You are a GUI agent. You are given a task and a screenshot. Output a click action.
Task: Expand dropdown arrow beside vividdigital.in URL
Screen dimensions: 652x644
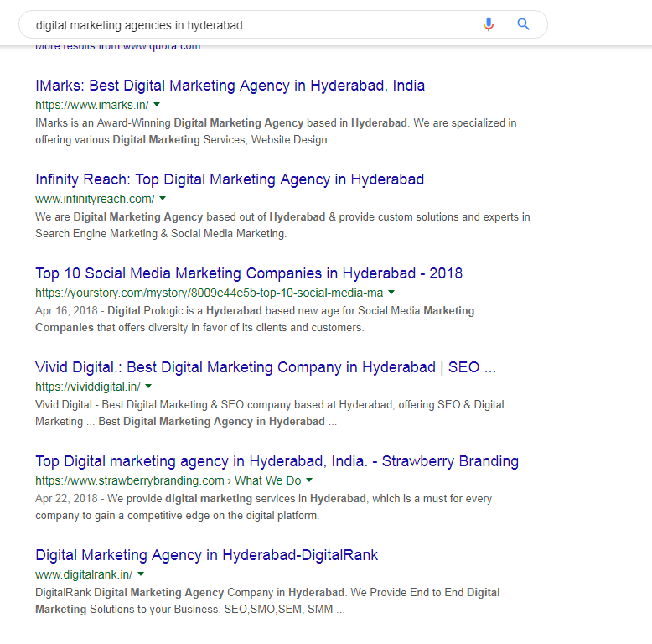[x=148, y=387]
